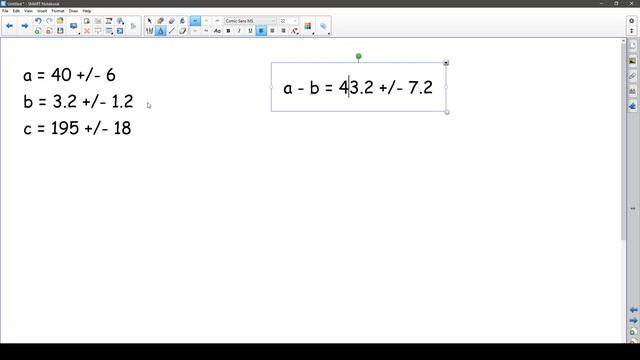The width and height of the screenshot is (640, 360).
Task: Toggle bold formatting
Action: click(228, 31)
